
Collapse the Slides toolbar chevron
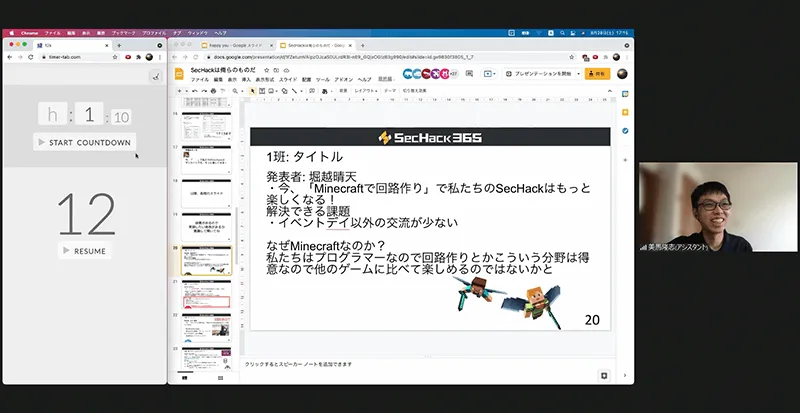point(610,91)
